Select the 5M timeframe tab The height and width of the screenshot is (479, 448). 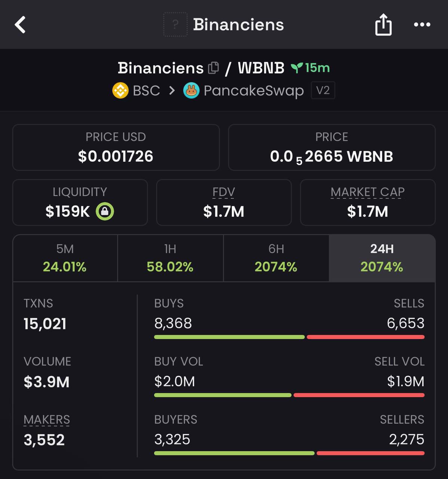65,258
